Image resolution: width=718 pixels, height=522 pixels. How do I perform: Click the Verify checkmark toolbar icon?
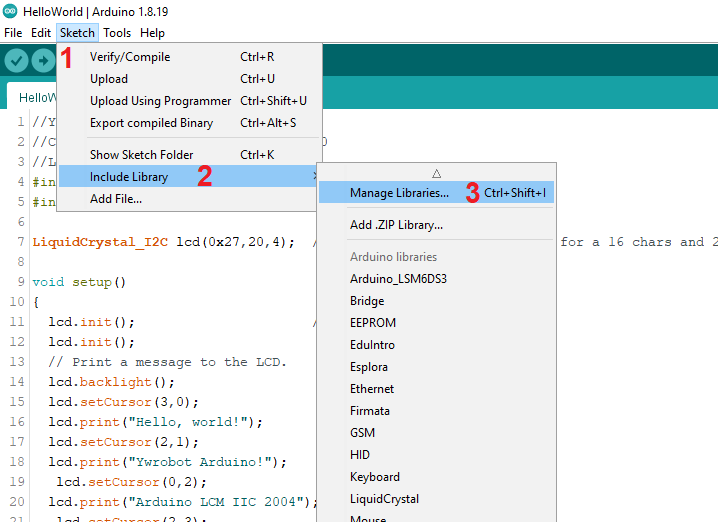point(16,61)
